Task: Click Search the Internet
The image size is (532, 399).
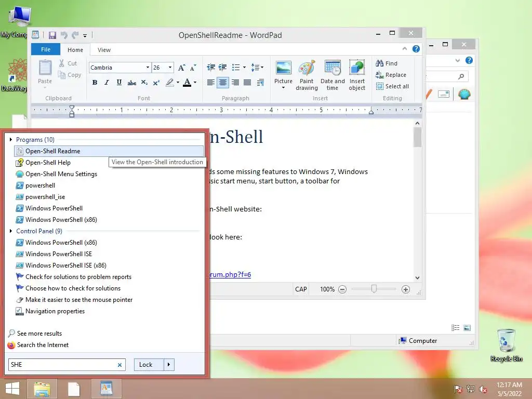Action: 43,345
